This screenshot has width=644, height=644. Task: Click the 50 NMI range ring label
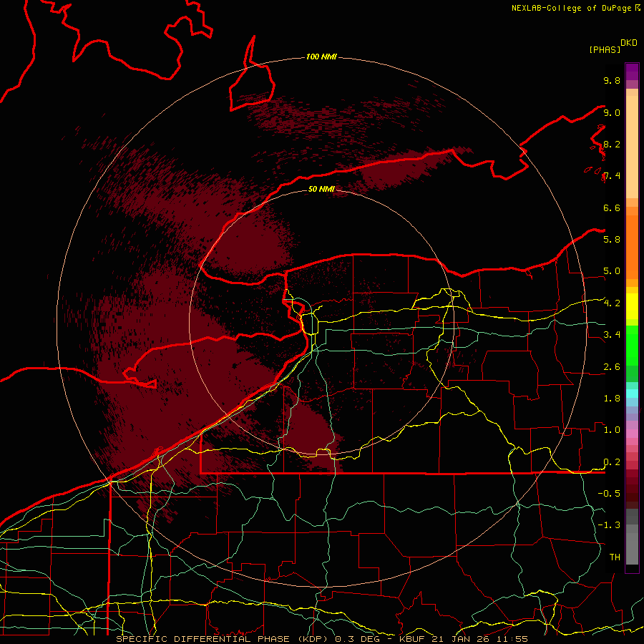coord(321,189)
